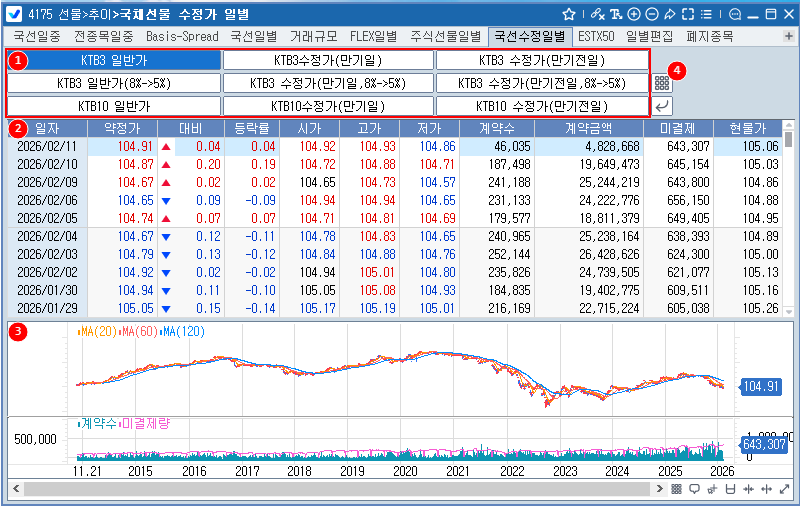
Task: Select the KTB3수정가(만기일) button
Action: pyautogui.click(x=328, y=60)
